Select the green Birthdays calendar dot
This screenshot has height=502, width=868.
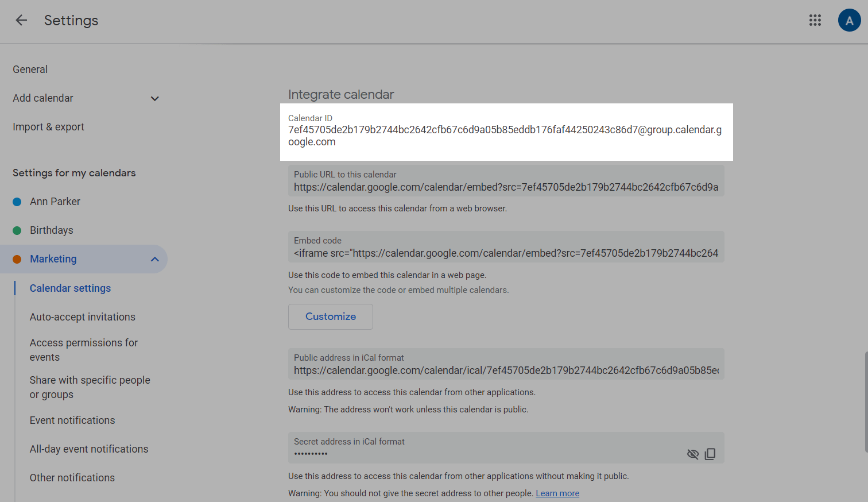click(x=17, y=230)
